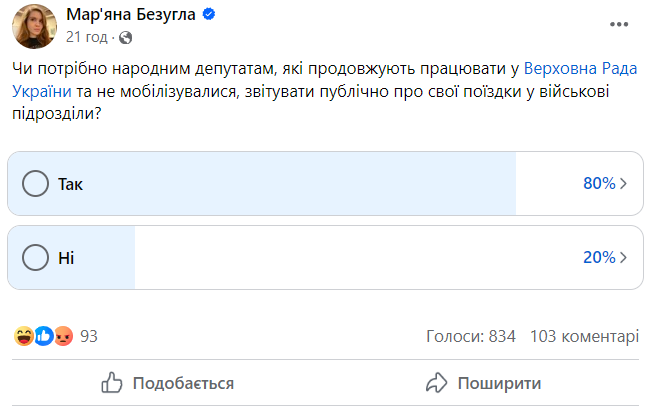Click the share arrow icon beside Поширити

click(x=436, y=383)
